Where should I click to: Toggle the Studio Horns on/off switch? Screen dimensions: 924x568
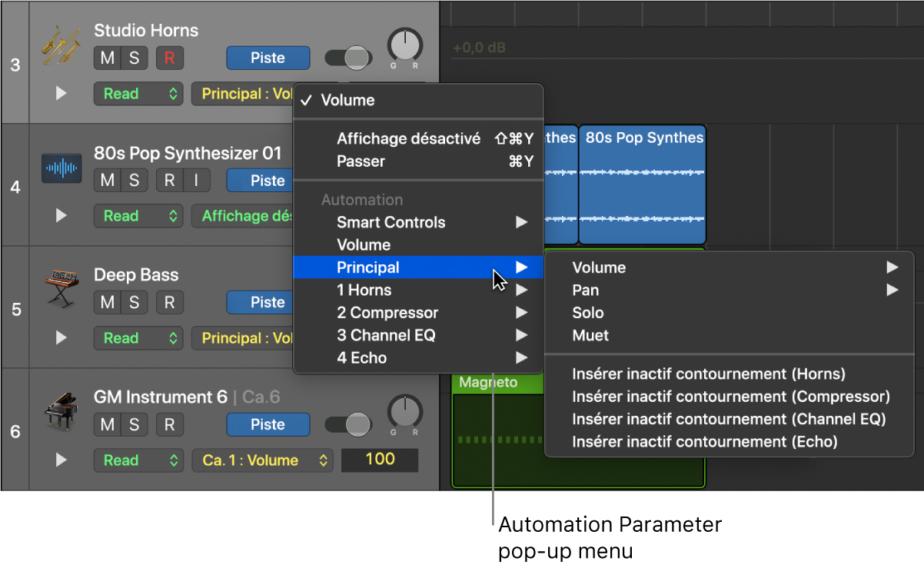click(348, 58)
